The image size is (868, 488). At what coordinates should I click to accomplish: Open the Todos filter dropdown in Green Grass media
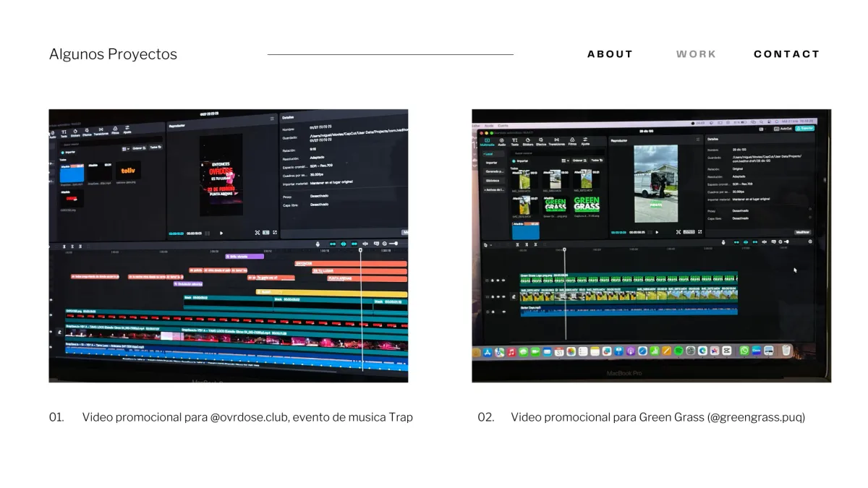[x=597, y=160]
